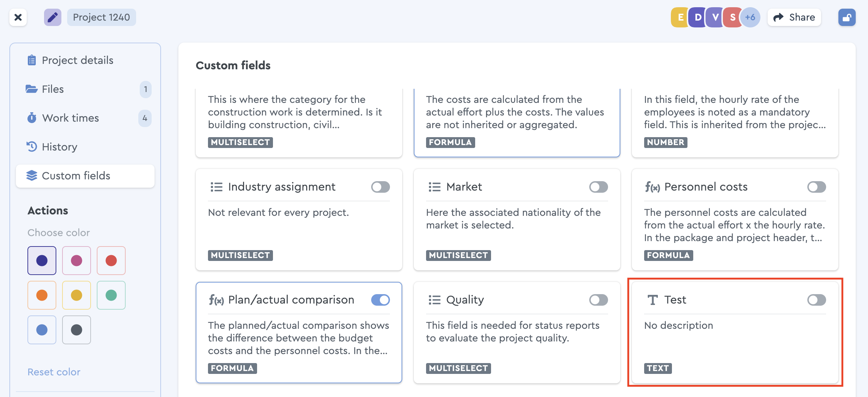Click the formula icon on Plan/actual comparison

216,300
